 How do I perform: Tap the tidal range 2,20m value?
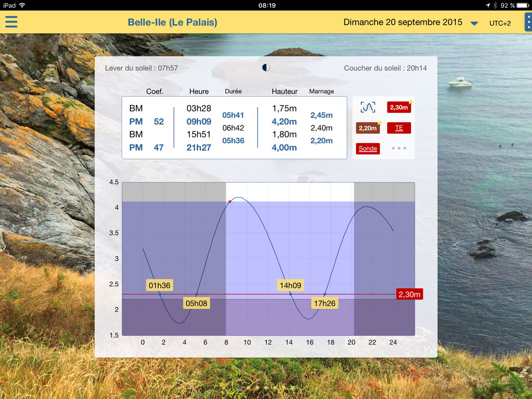pos(321,141)
